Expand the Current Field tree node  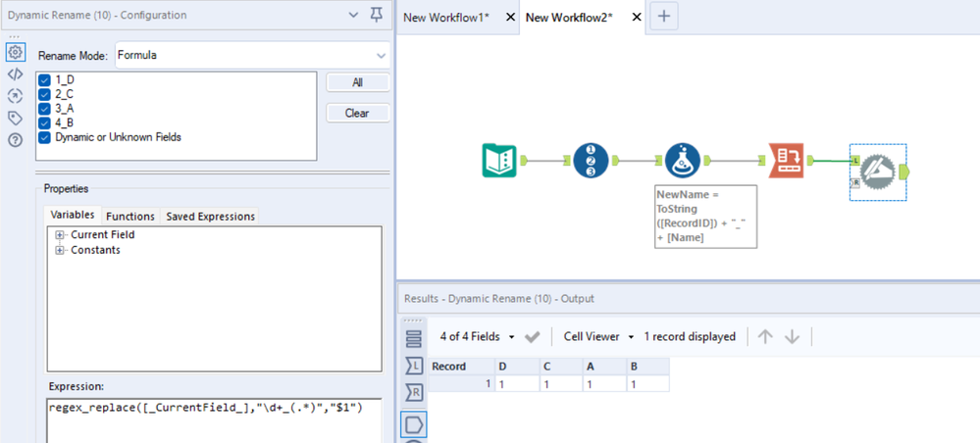pos(60,235)
